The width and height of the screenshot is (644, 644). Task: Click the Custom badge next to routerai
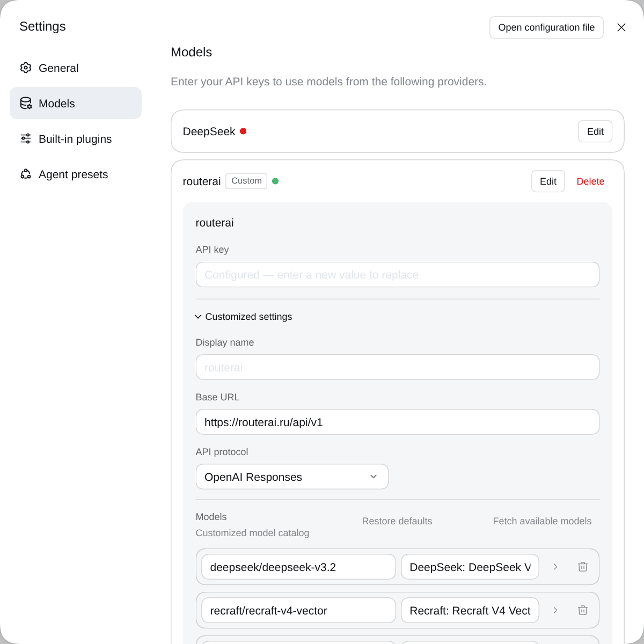pyautogui.click(x=246, y=181)
